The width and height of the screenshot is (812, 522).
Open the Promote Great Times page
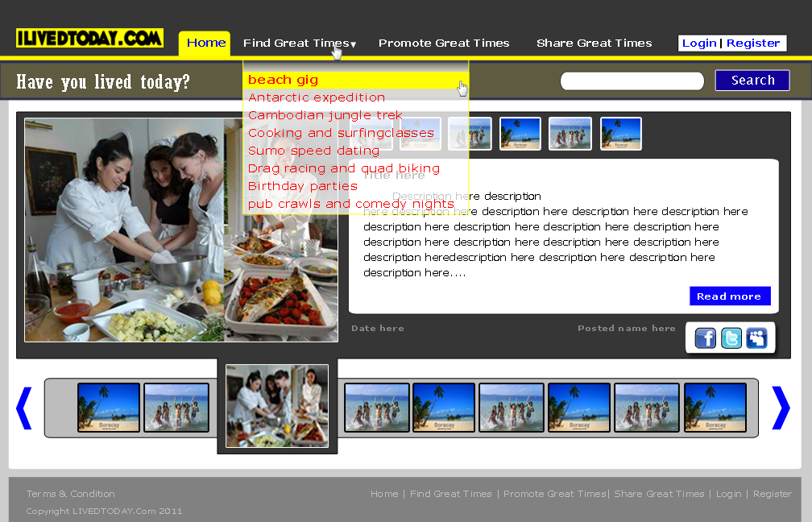pos(444,43)
